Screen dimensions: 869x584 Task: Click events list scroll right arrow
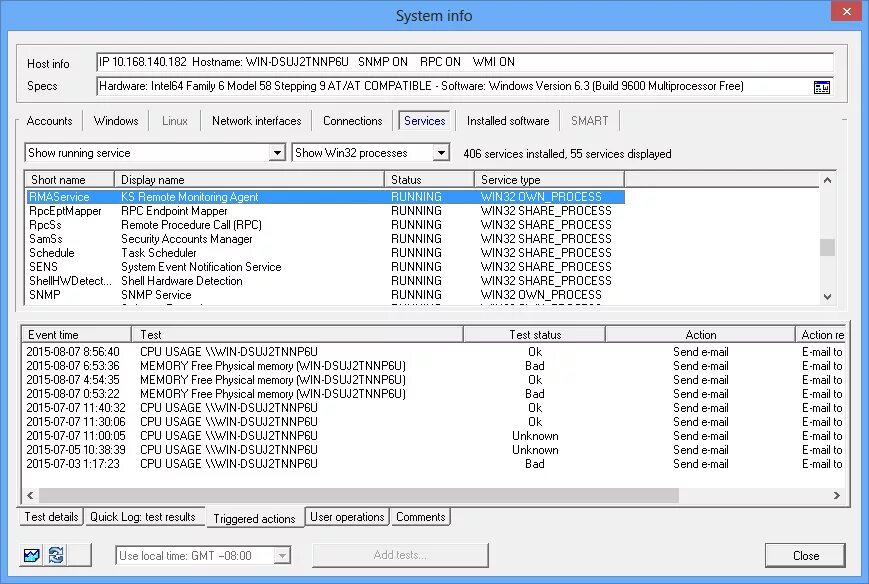pyautogui.click(x=836, y=495)
